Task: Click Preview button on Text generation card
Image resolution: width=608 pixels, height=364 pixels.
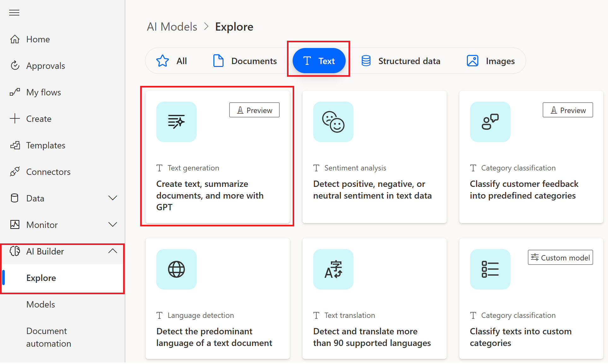Action: coord(255,110)
